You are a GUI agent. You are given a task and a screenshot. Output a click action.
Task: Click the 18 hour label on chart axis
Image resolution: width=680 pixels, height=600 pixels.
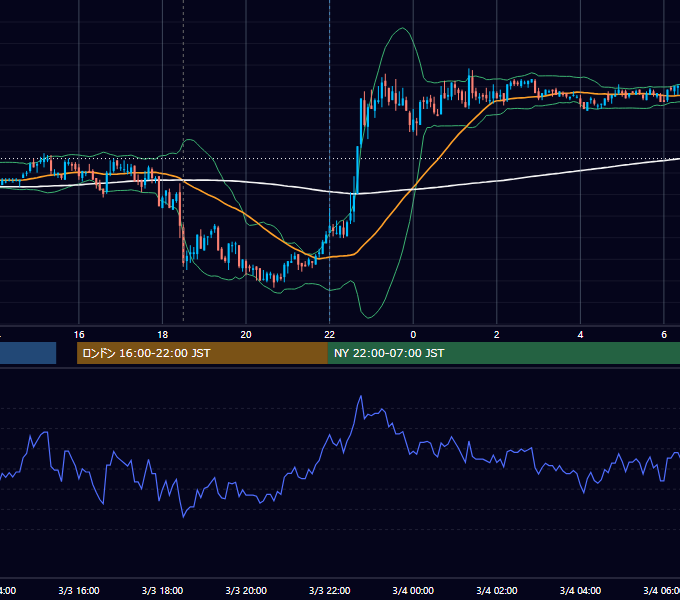(x=163, y=335)
